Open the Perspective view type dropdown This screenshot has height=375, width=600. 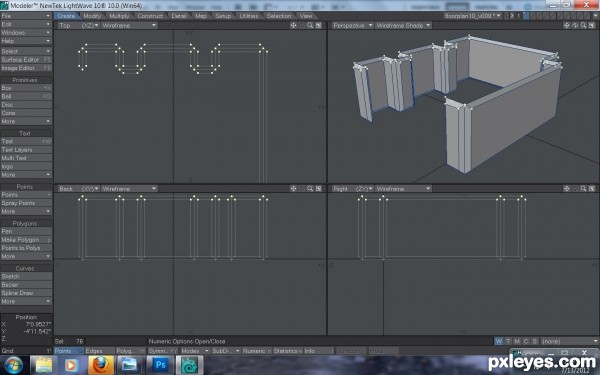coord(352,25)
